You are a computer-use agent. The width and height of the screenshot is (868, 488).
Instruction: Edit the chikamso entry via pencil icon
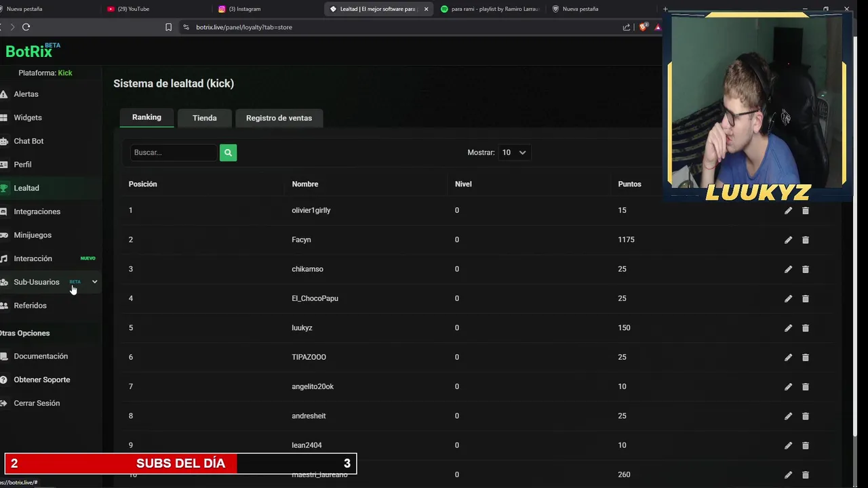(x=788, y=269)
